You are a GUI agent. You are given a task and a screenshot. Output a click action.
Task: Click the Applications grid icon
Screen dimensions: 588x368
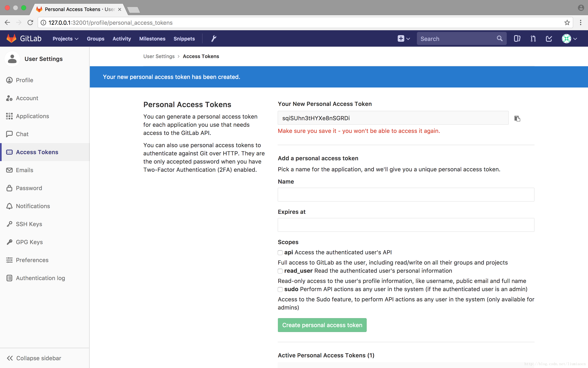[x=9, y=116]
